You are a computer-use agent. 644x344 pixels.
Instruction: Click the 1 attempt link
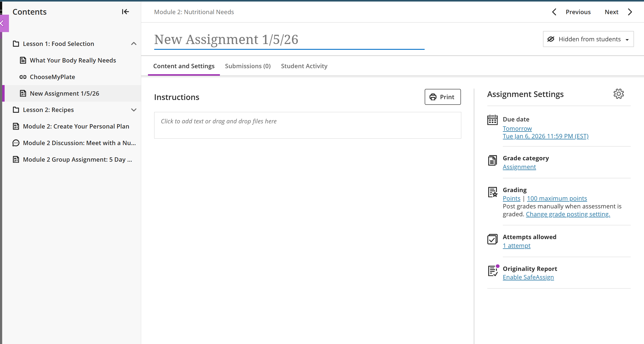pos(516,246)
